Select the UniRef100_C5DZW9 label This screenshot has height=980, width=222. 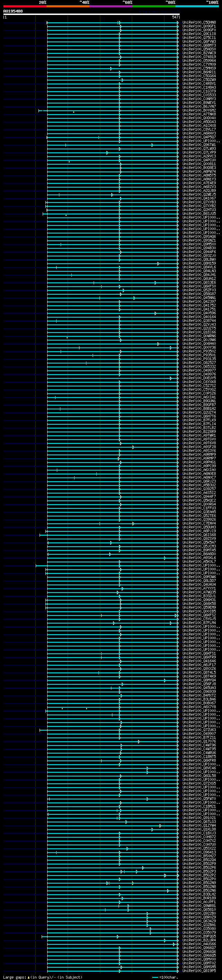[x=199, y=80]
